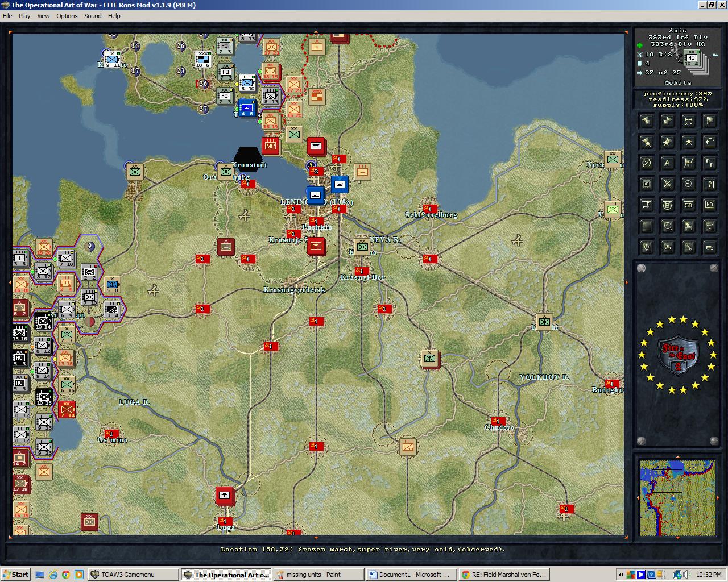Image resolution: width=728 pixels, height=582 pixels.
Task: Click the Location 150,72 status text
Action: [x=363, y=550]
